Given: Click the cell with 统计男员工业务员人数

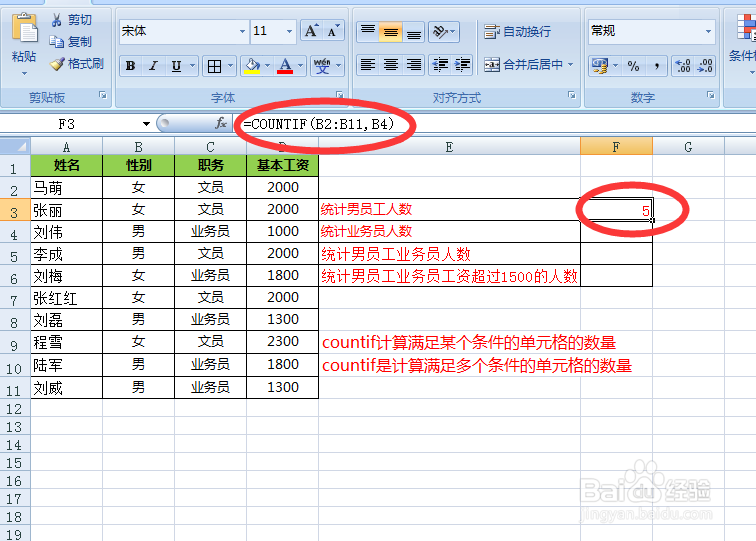Looking at the screenshot, I should pos(449,254).
